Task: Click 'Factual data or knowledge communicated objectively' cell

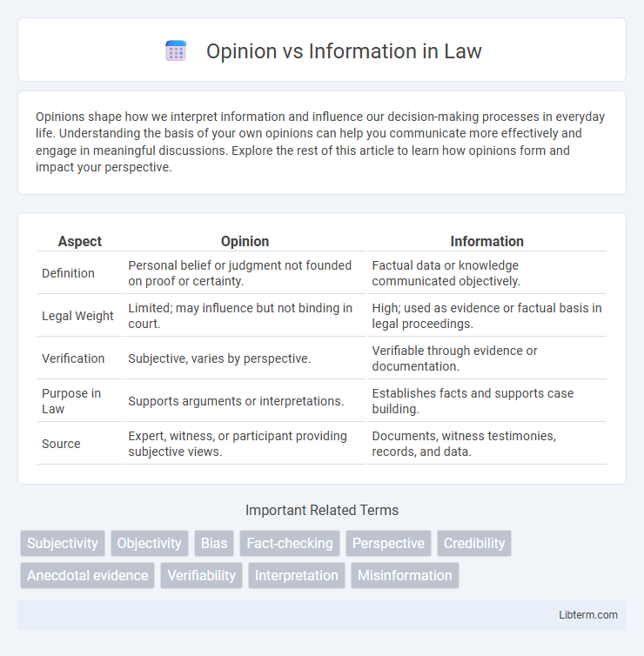Action: [x=486, y=273]
